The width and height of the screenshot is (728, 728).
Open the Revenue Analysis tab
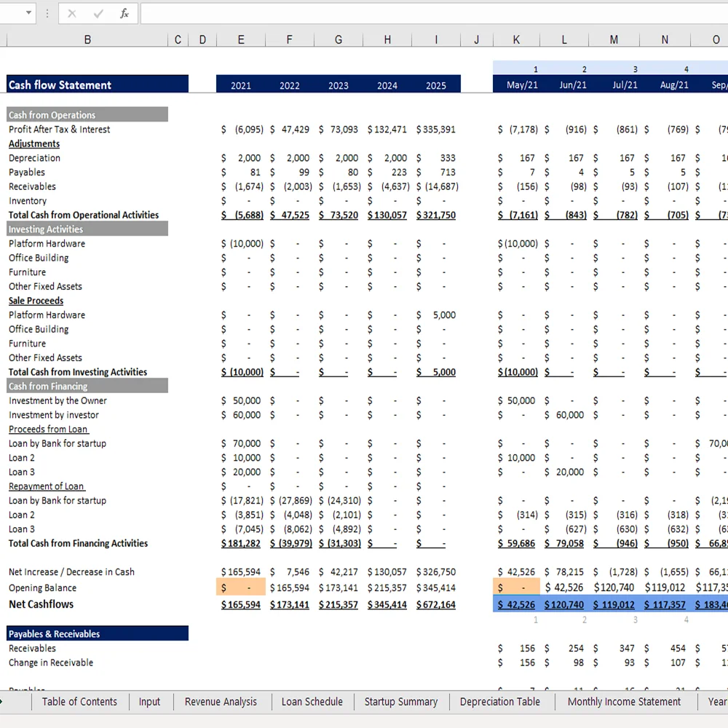click(x=221, y=702)
